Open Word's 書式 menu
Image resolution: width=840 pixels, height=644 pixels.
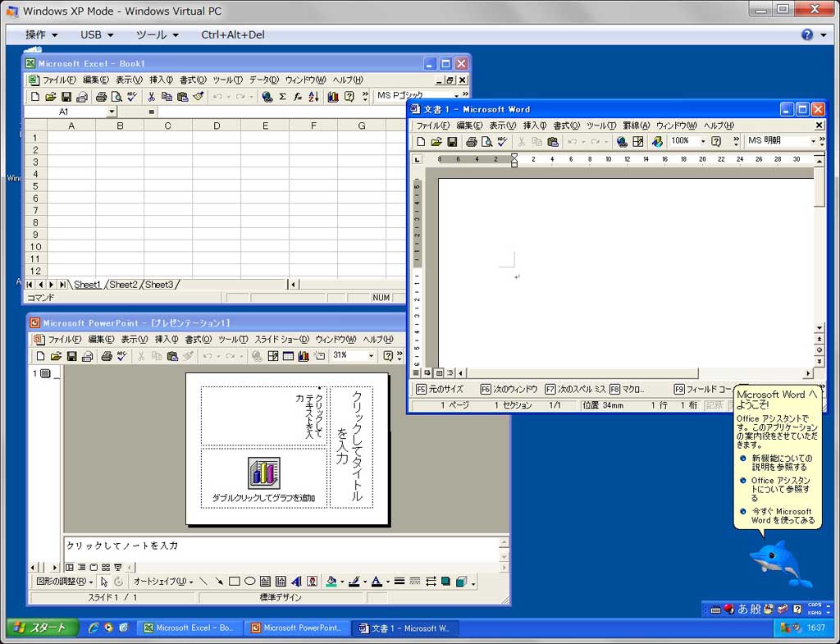[x=566, y=126]
